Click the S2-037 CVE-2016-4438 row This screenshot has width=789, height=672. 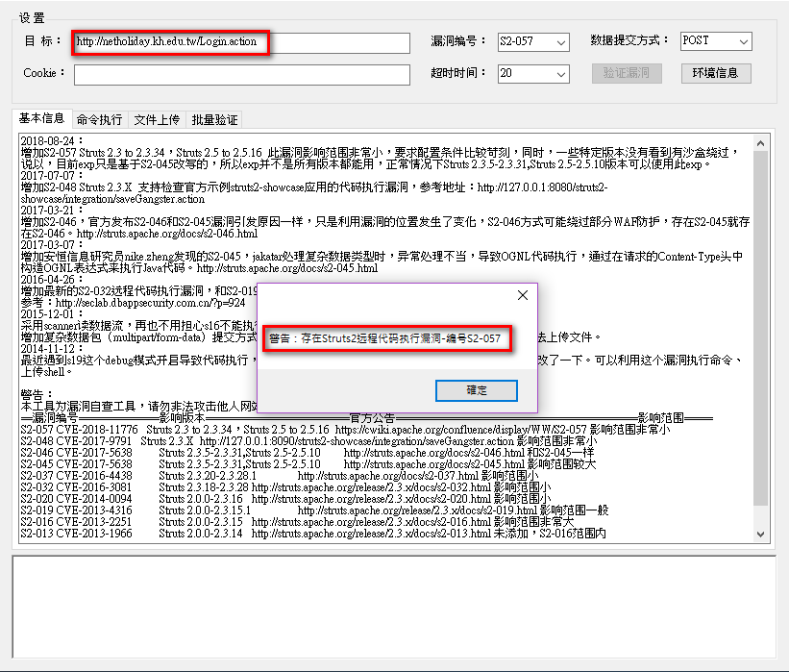280,476
